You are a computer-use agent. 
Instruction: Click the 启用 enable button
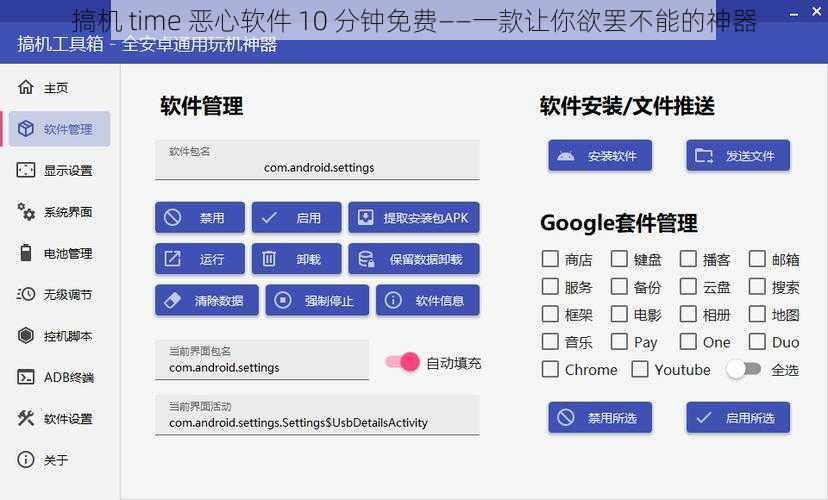point(296,218)
